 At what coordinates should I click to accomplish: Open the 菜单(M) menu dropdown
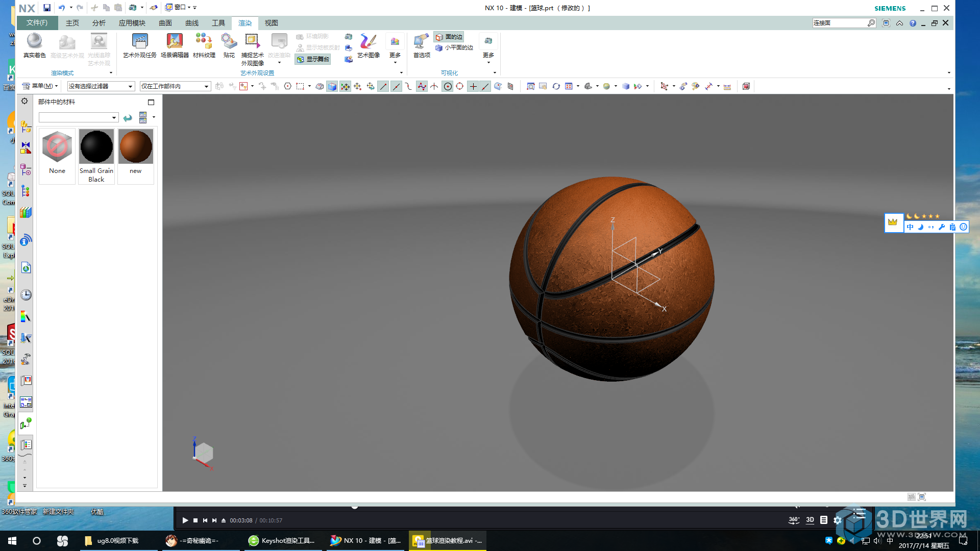click(40, 86)
